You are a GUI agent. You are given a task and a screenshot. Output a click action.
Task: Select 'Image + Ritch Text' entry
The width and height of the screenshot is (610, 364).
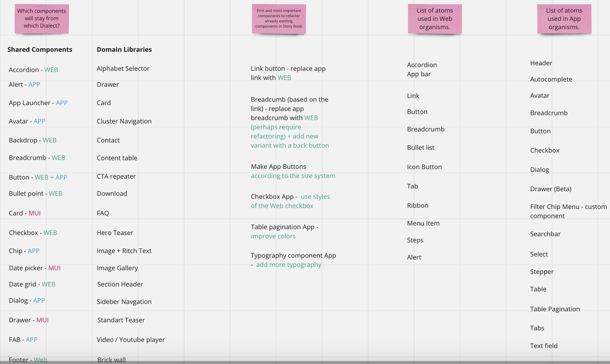click(124, 251)
